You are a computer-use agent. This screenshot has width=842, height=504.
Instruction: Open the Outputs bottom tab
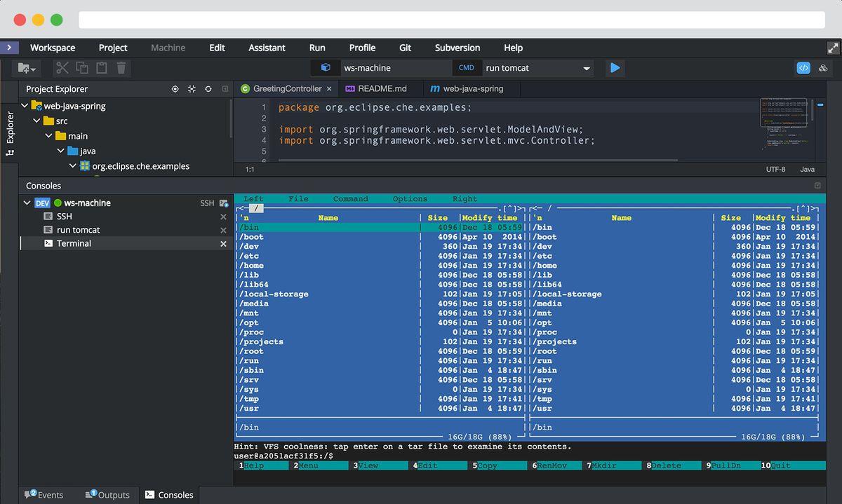[107, 494]
